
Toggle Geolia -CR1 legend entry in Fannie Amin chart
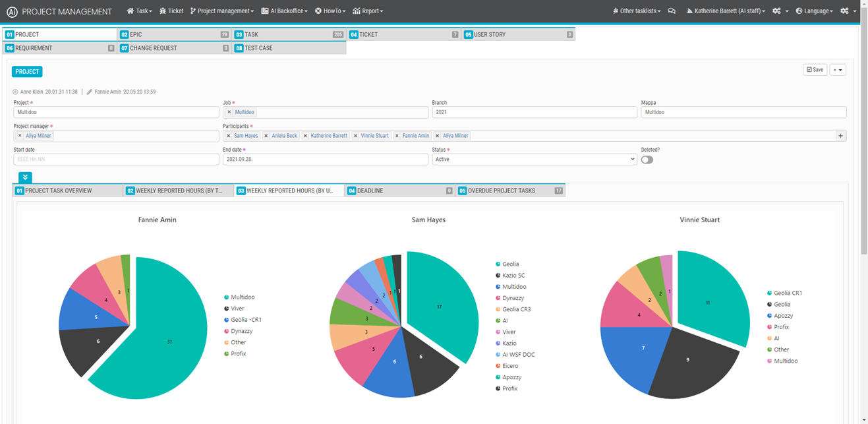(x=243, y=320)
